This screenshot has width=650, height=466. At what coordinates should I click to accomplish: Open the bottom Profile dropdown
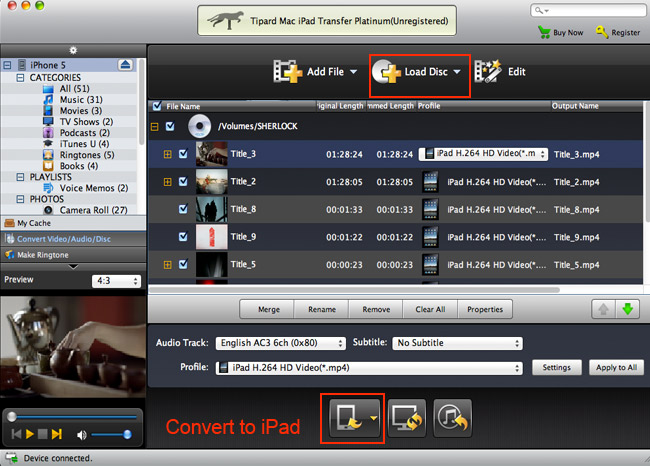pyautogui.click(x=369, y=368)
